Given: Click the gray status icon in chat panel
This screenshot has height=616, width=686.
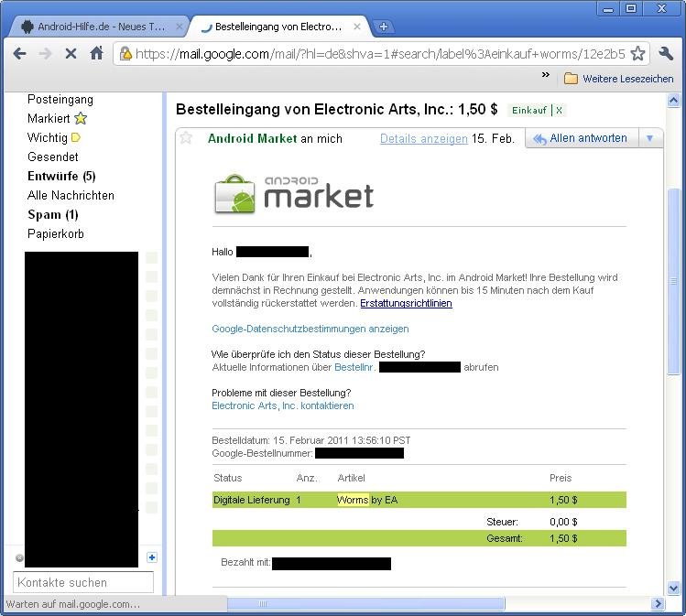Looking at the screenshot, I should (x=19, y=557).
